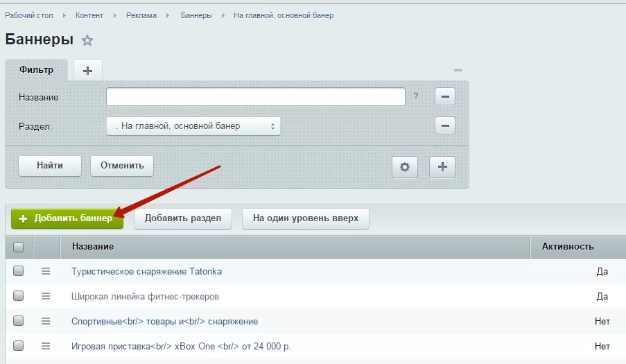Expand breadcrumb arrow after Рабочий стол

pyautogui.click(x=64, y=15)
